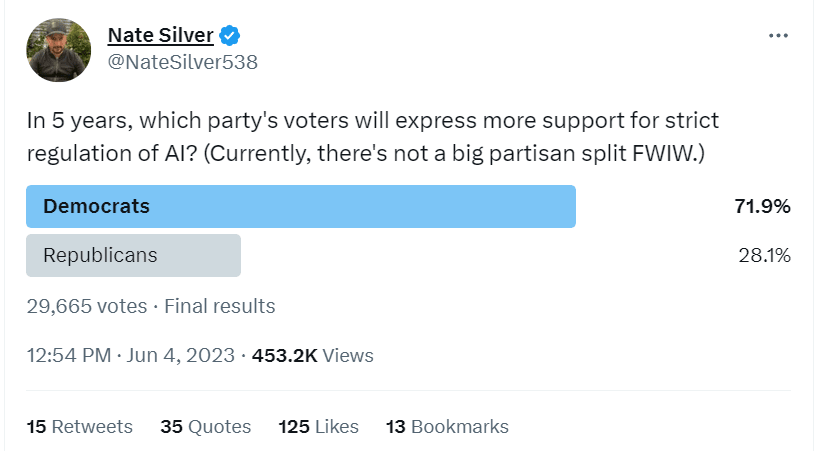Click Nate Silver's profile avatar
This screenshot has width=823, height=451.
(59, 49)
